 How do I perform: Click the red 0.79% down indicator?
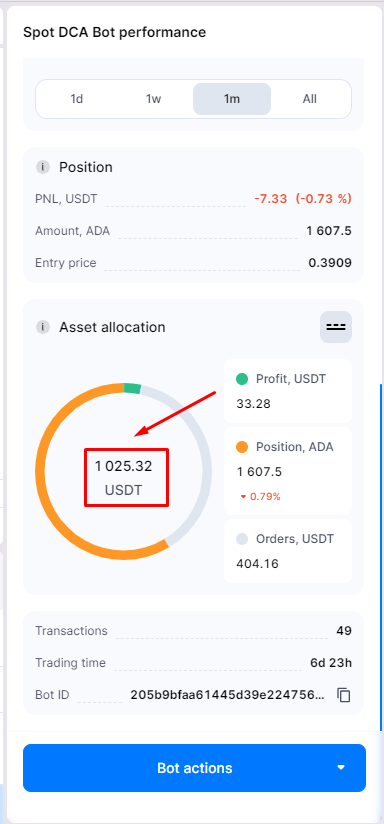click(260, 497)
